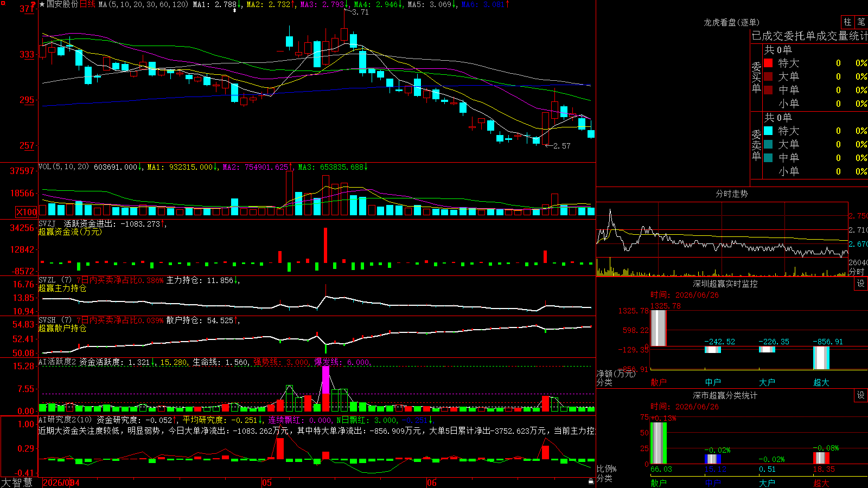The image size is (868, 488).
Task: Click the 超大 ratio bar showing 18.35
Action: pos(821,458)
